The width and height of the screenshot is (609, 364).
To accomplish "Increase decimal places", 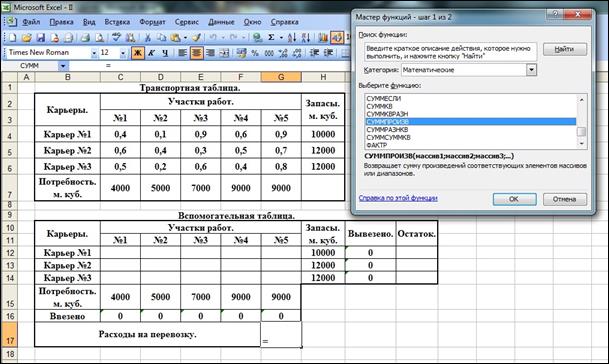I will click(283, 52).
